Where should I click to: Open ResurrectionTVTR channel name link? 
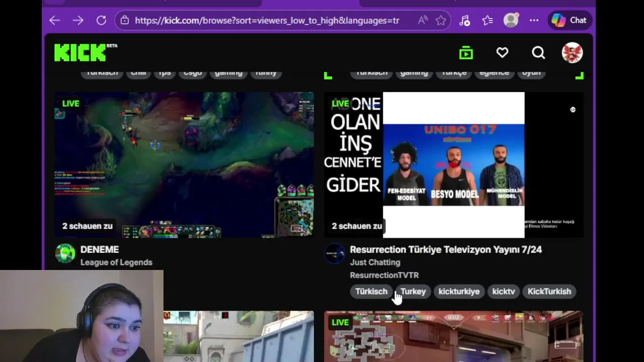384,275
